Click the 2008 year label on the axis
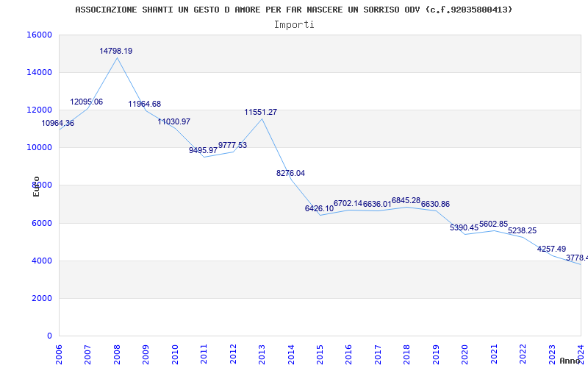588x368 pixels. coord(117,353)
